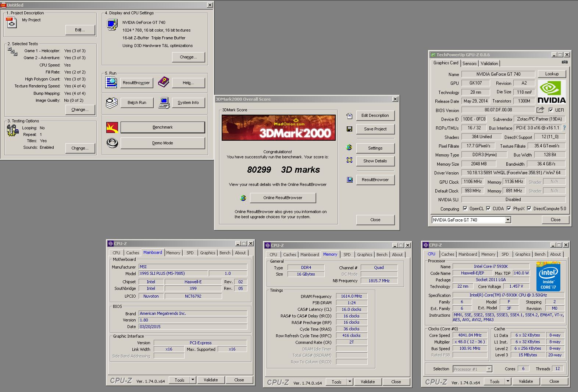Click the GPU Clock 1106 MHz field

click(x=473, y=181)
